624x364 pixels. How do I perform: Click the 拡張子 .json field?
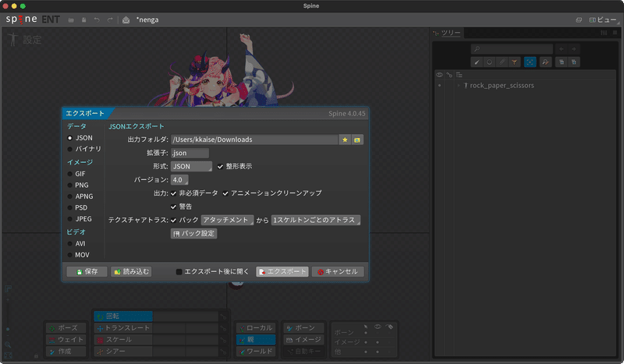point(190,153)
